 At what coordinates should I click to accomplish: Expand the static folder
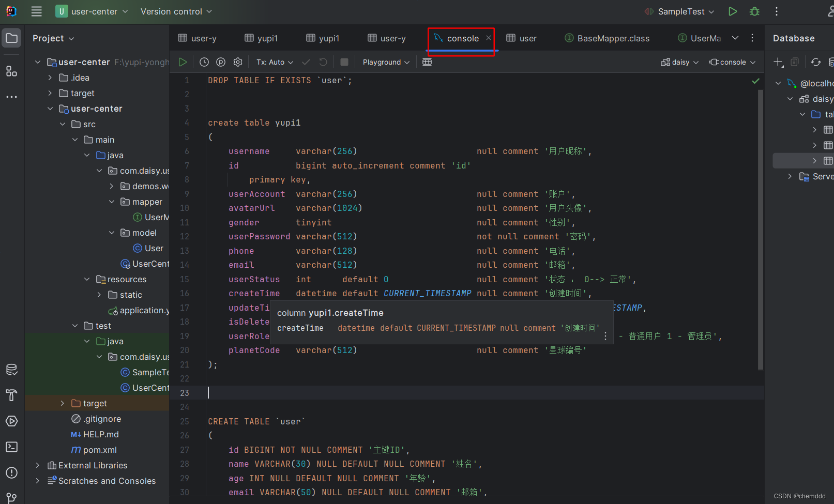pyautogui.click(x=99, y=295)
